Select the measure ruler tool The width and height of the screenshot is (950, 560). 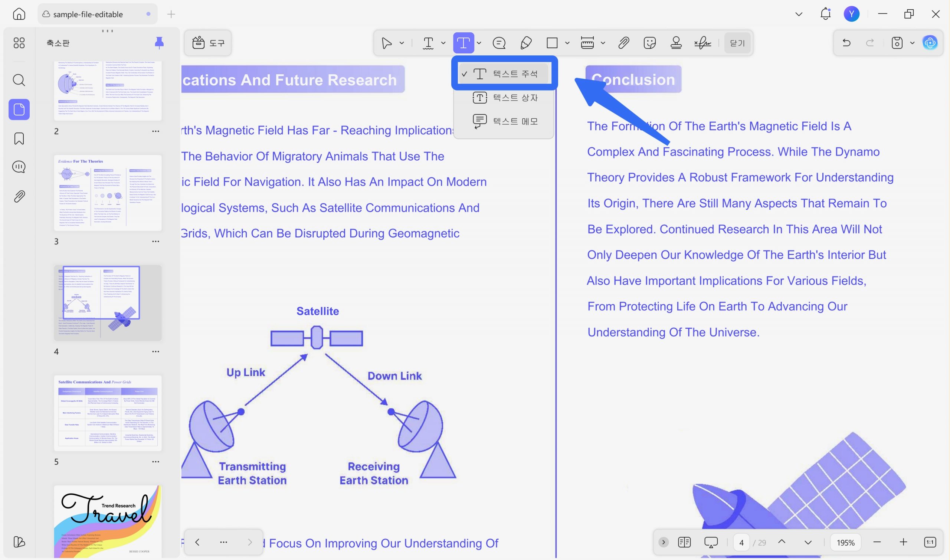point(587,43)
